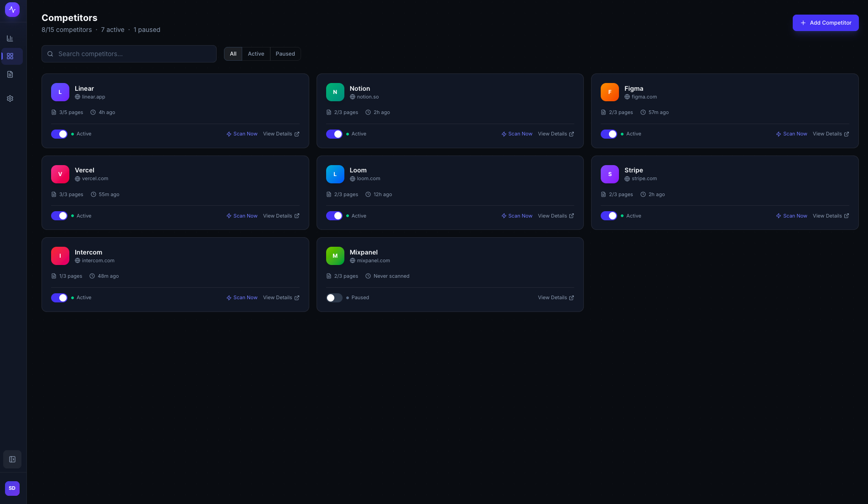
Task: Click the stripe.com domain text
Action: pos(644,179)
